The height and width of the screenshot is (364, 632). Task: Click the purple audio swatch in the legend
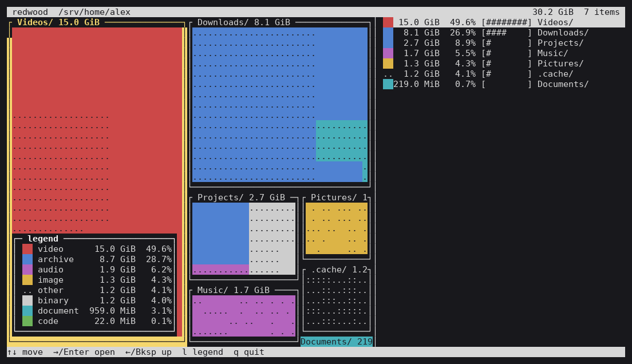(x=27, y=270)
